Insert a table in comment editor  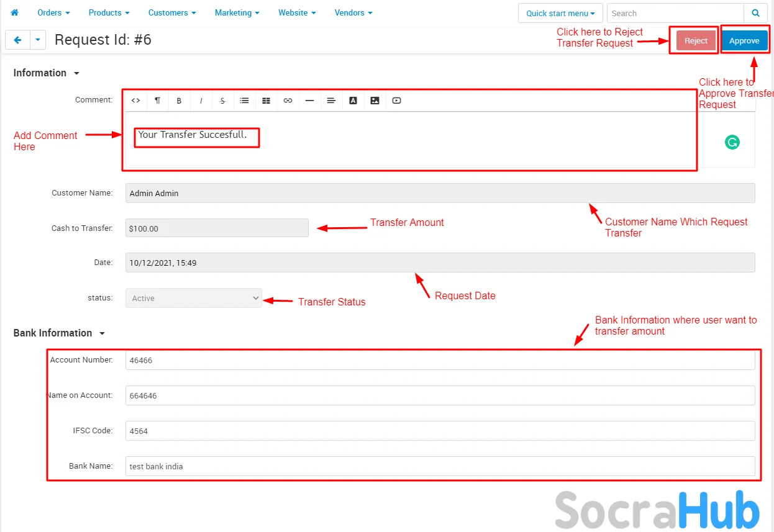click(266, 101)
